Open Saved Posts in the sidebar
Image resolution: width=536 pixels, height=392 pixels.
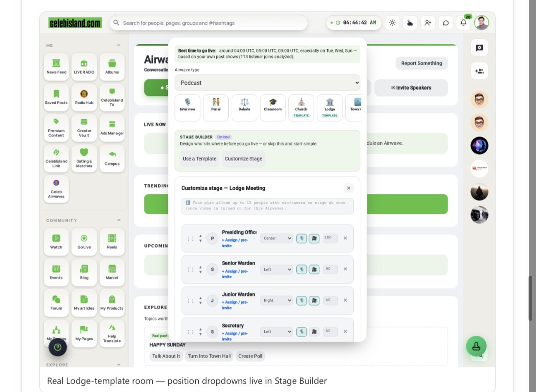(56, 97)
